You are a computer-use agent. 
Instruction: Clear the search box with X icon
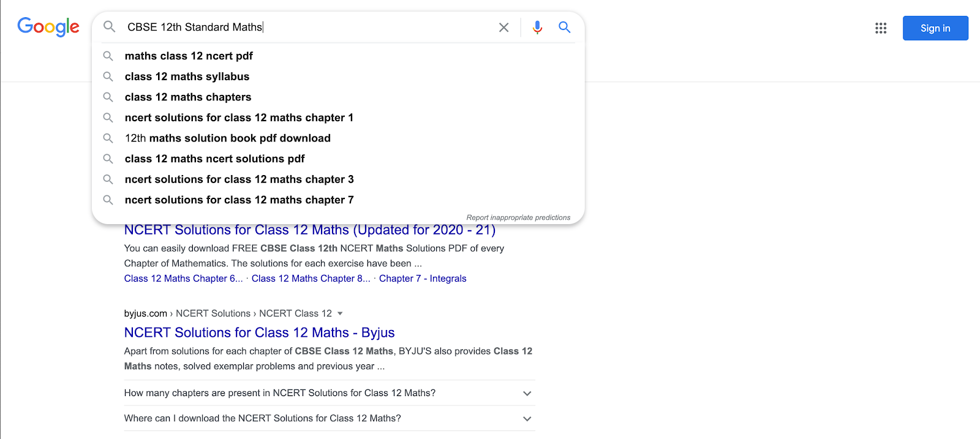click(503, 28)
